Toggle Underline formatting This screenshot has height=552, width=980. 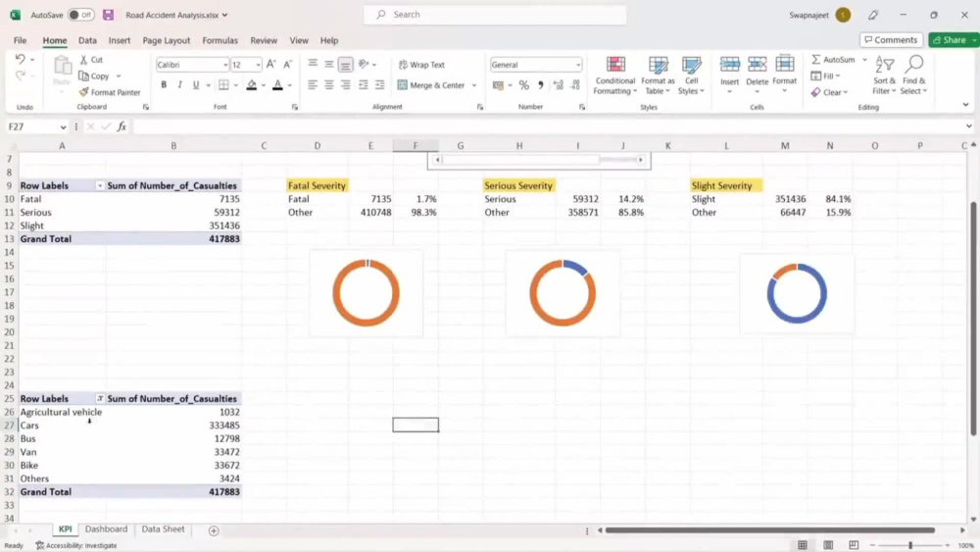pyautogui.click(x=196, y=84)
